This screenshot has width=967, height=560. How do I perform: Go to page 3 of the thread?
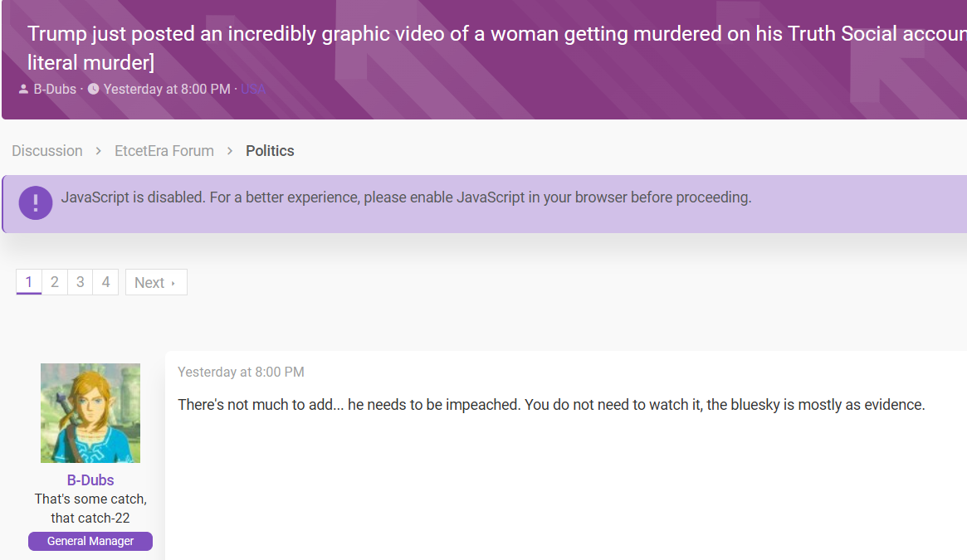click(x=81, y=282)
